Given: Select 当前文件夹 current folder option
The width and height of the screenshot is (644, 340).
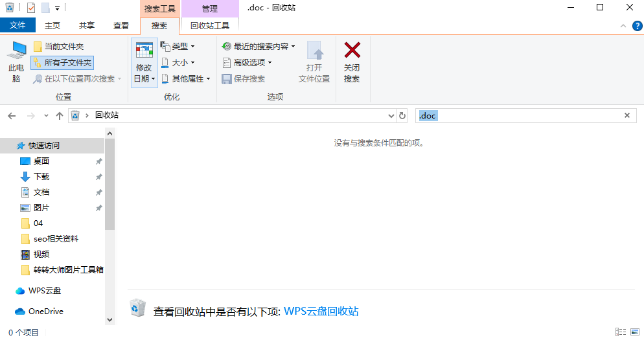Looking at the screenshot, I should pyautogui.click(x=58, y=47).
